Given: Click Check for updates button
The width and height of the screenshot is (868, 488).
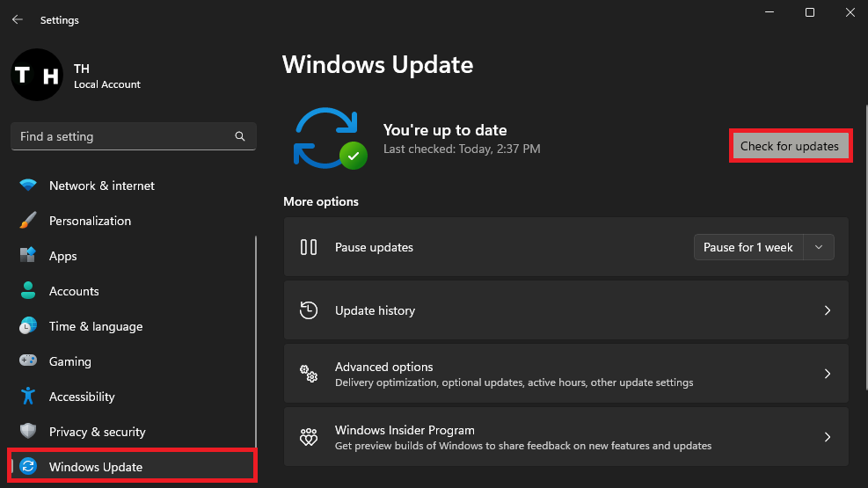Looking at the screenshot, I should pyautogui.click(x=790, y=146).
